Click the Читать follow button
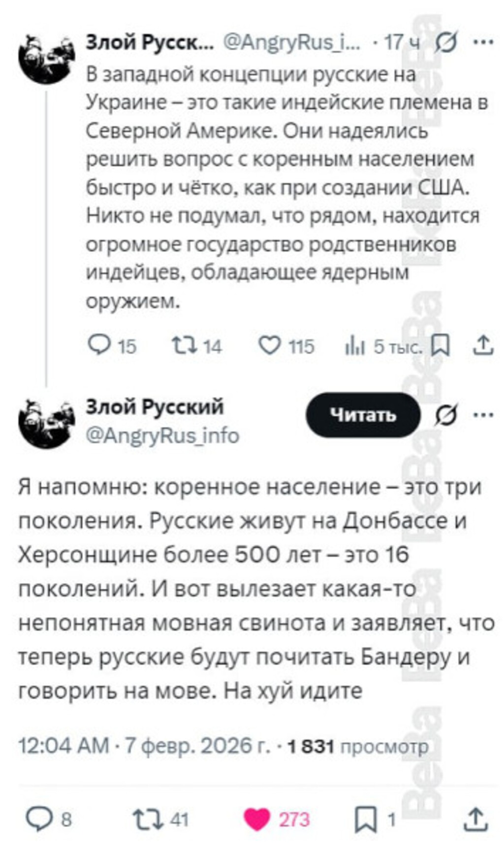Image resolution: width=504 pixels, height=852 pixels. click(x=363, y=415)
